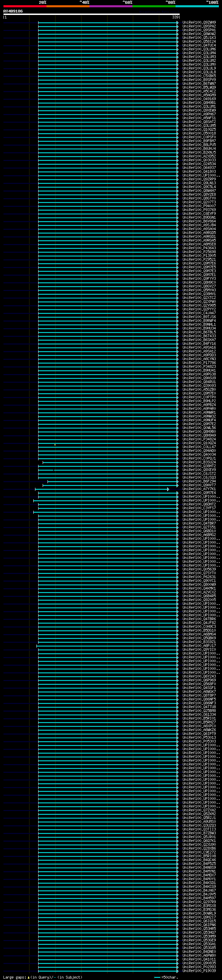Open hit UniRef100_B2KNJ5
This screenshot has width=222, height=980.
click(199, 152)
